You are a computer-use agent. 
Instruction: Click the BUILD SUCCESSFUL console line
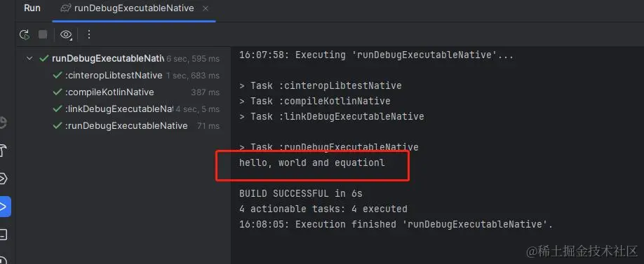coord(301,193)
